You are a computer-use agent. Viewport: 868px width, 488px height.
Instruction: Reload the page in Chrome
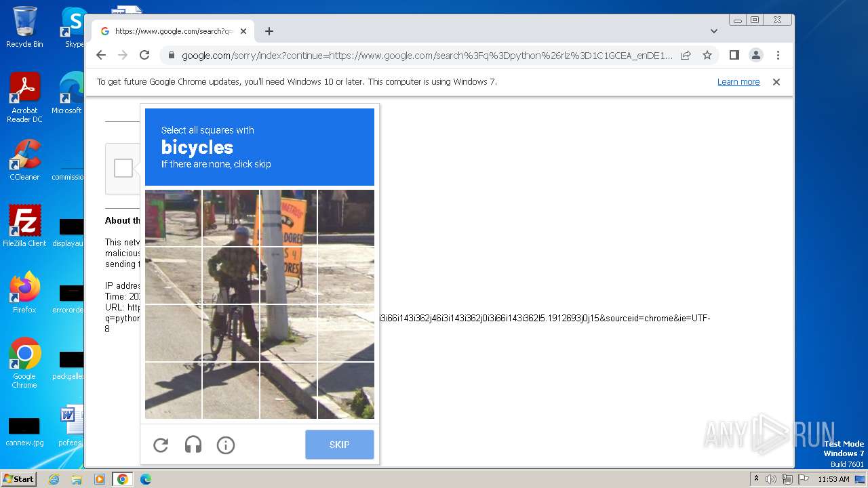144,55
